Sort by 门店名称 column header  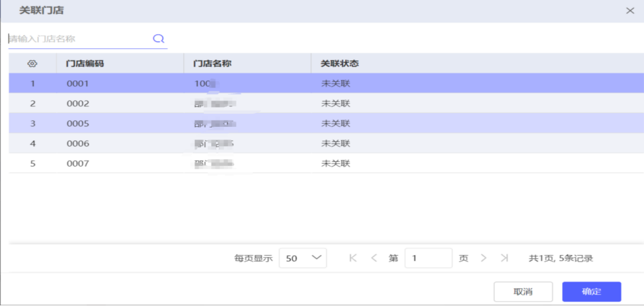(x=212, y=63)
